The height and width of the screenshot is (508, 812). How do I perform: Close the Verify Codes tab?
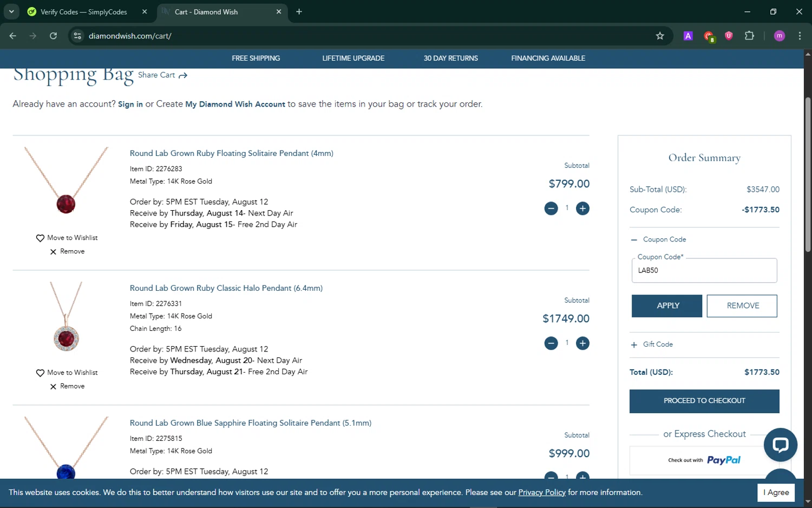(x=145, y=11)
